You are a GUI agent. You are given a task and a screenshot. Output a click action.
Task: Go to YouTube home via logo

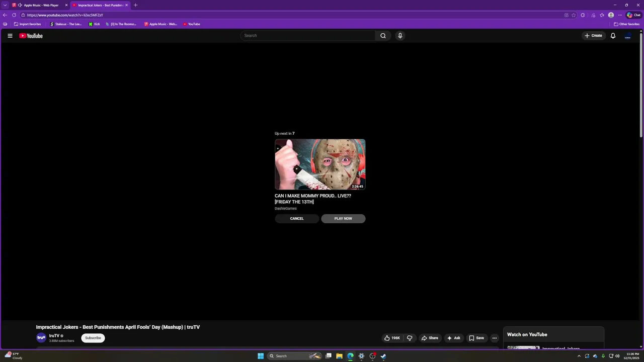point(31,36)
